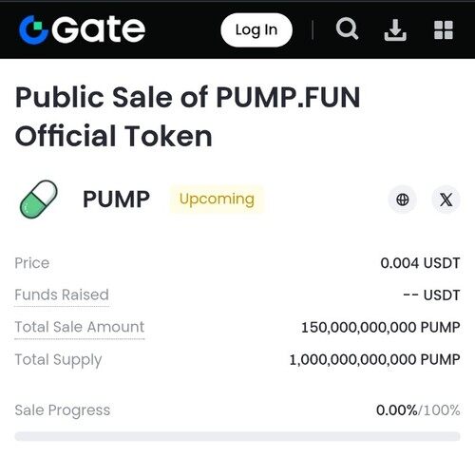
Task: Open the grid menu icon
Action: pyautogui.click(x=444, y=30)
